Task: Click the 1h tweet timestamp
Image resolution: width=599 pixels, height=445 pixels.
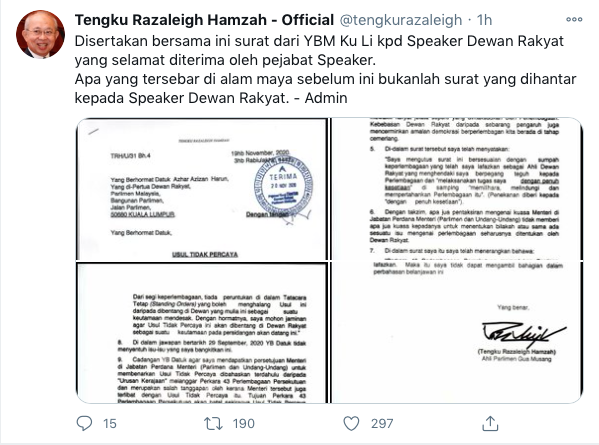Action: pyautogui.click(x=484, y=20)
